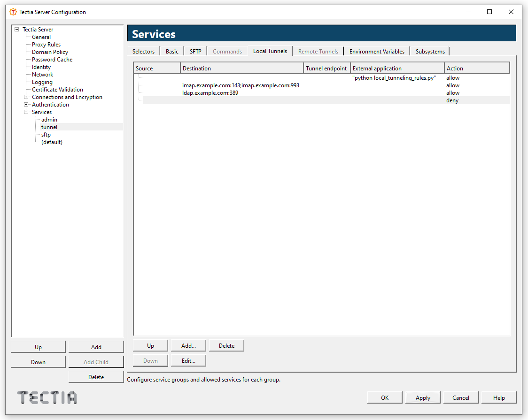
Task: Select the sftp service group
Action: 46,135
